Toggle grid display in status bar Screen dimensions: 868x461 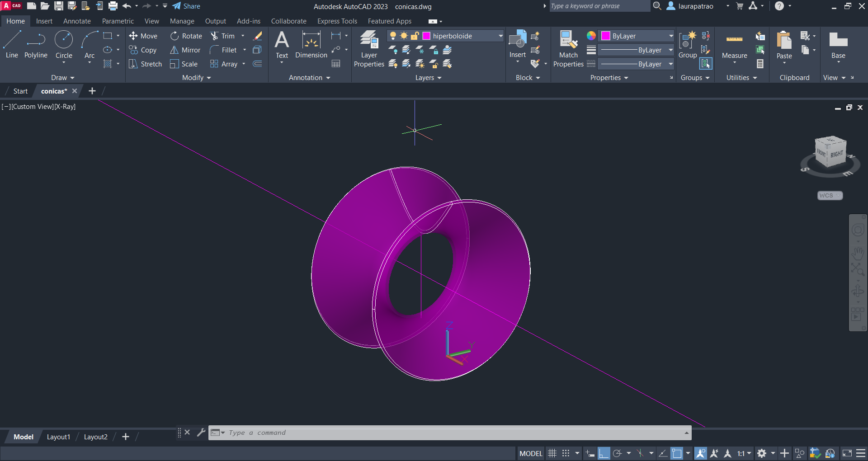[x=552, y=453]
